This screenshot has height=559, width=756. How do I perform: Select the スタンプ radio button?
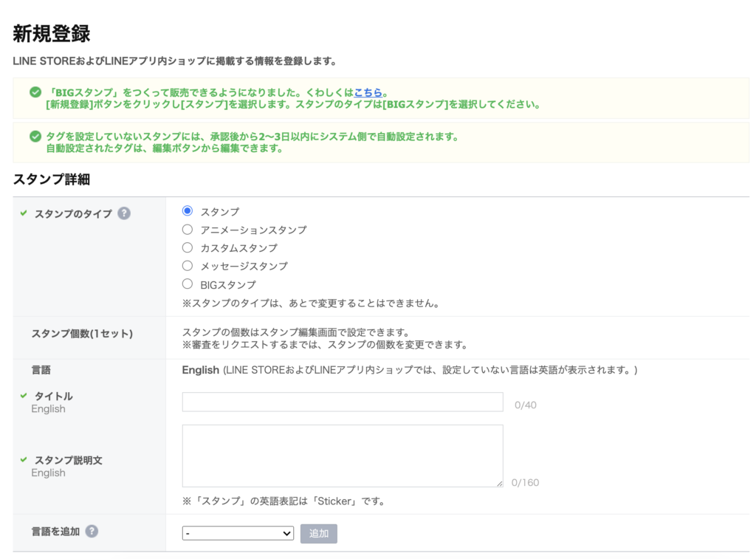pos(187,209)
